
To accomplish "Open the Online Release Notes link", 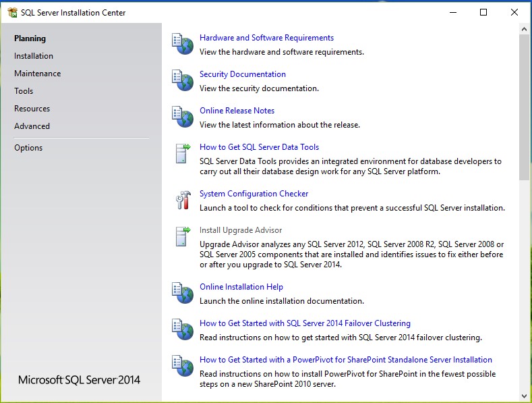I will [x=237, y=111].
